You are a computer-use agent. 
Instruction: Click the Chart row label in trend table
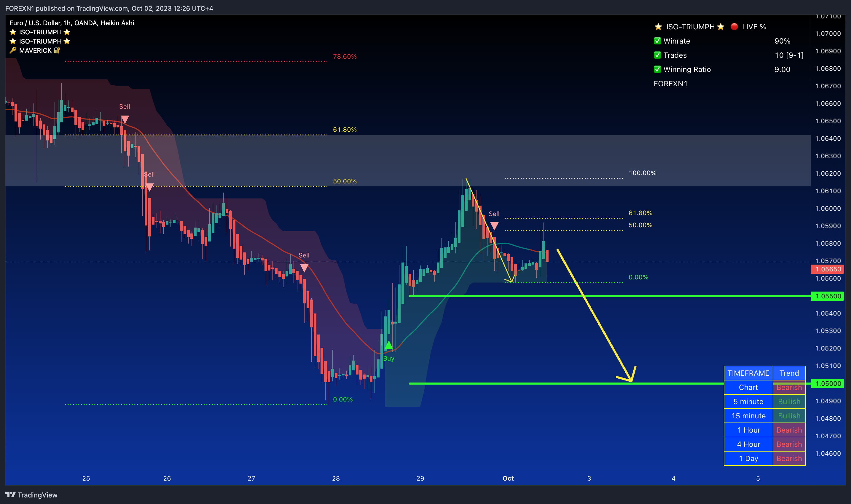click(x=748, y=387)
